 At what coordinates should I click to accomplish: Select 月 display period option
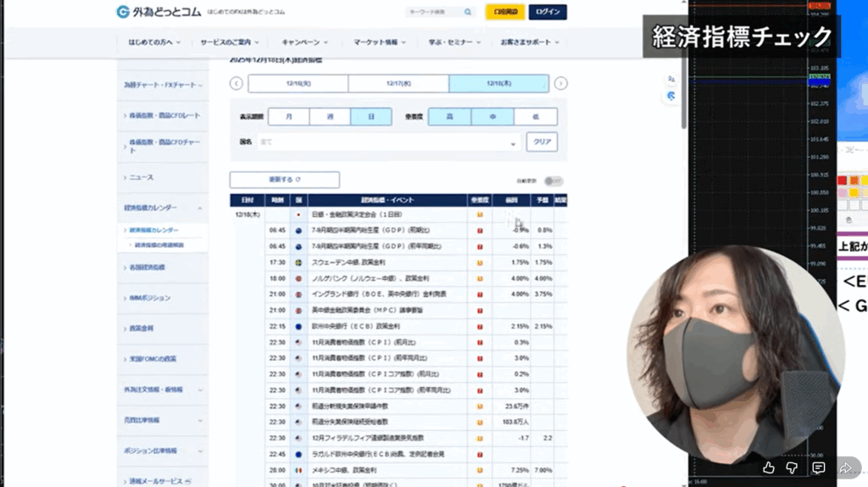(x=289, y=117)
